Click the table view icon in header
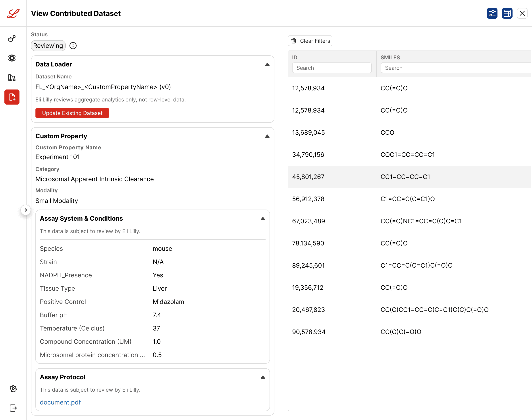532x420 pixels. tap(507, 13)
